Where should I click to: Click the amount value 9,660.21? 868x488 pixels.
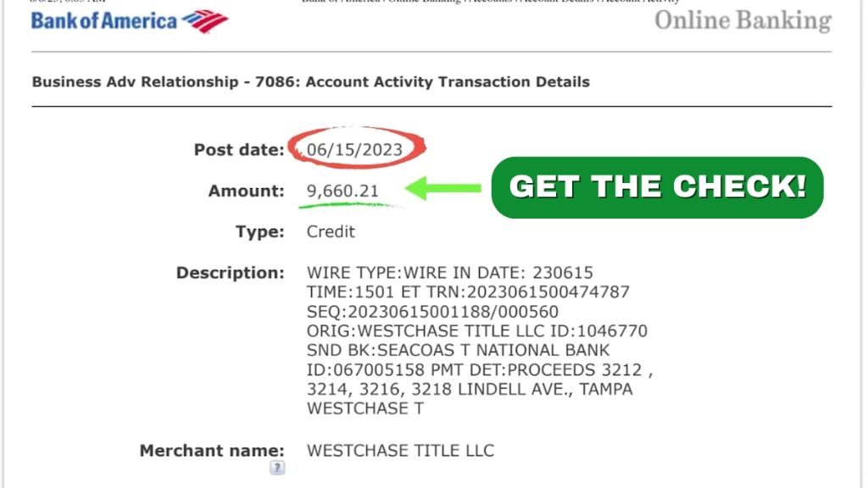point(342,191)
